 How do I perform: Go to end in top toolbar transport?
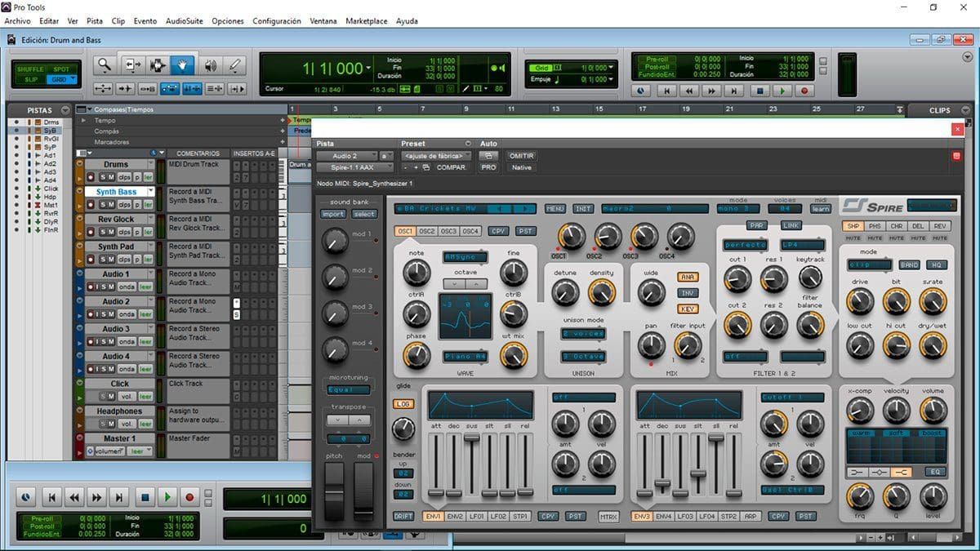[x=736, y=91]
